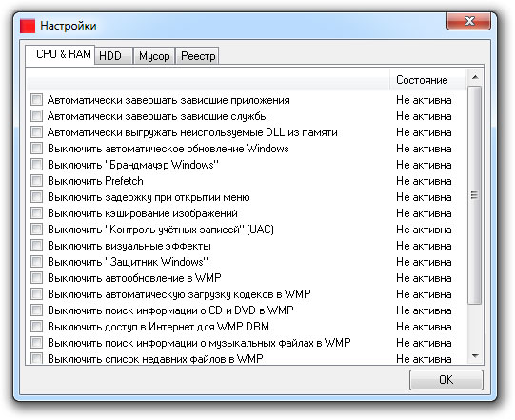Enable Выключить автообновление в WMP checkbox
Image resolution: width=515 pixels, height=420 pixels.
tap(36, 277)
